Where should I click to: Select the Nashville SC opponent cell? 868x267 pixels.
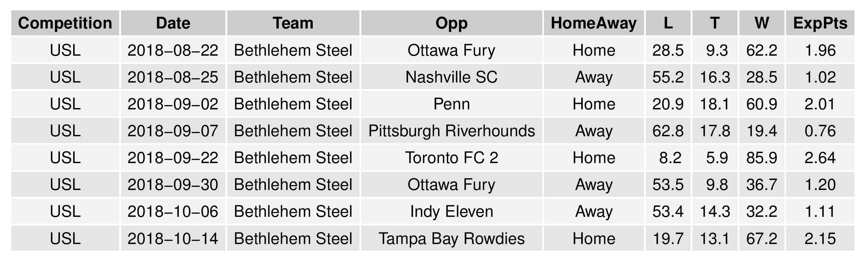pyautogui.click(x=451, y=77)
